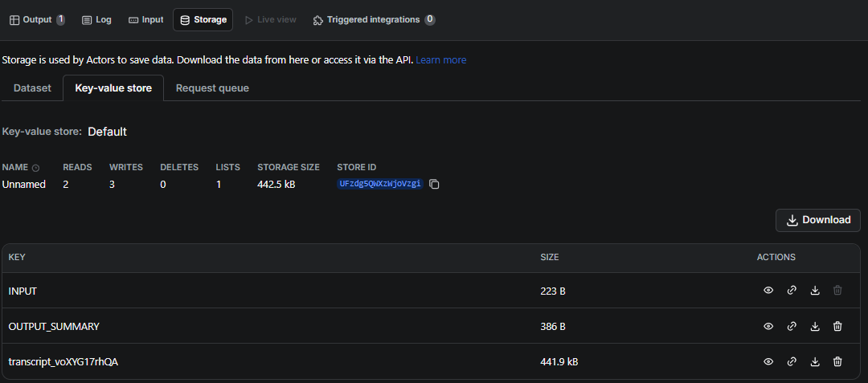
Task: Preview the OUTPUT_SUMMARY record
Action: [x=768, y=326]
